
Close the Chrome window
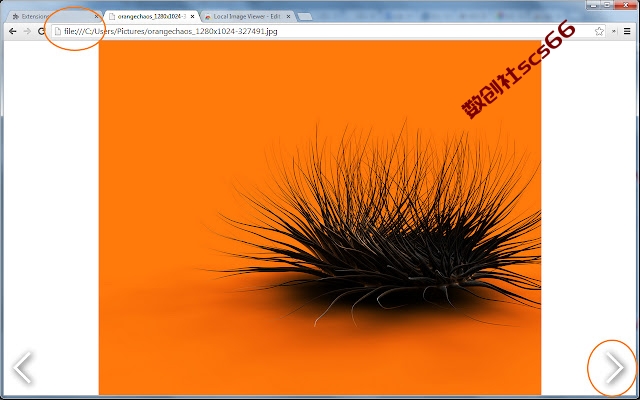point(626,5)
